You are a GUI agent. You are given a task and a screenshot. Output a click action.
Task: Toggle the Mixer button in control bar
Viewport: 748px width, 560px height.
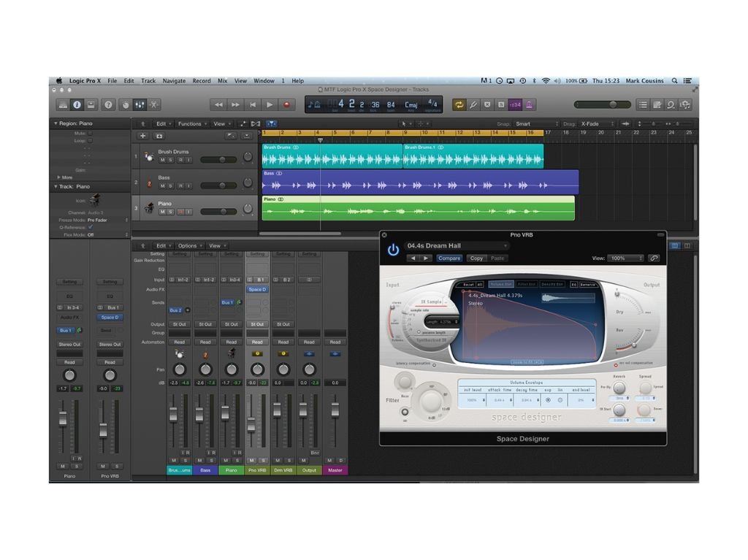(140, 104)
